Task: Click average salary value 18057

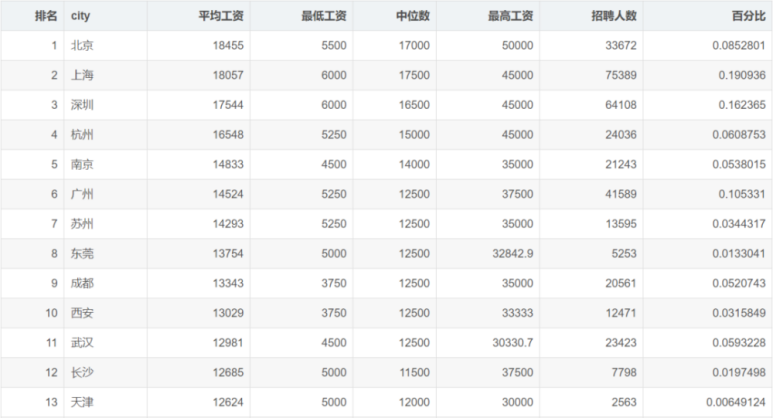Action: [228, 75]
